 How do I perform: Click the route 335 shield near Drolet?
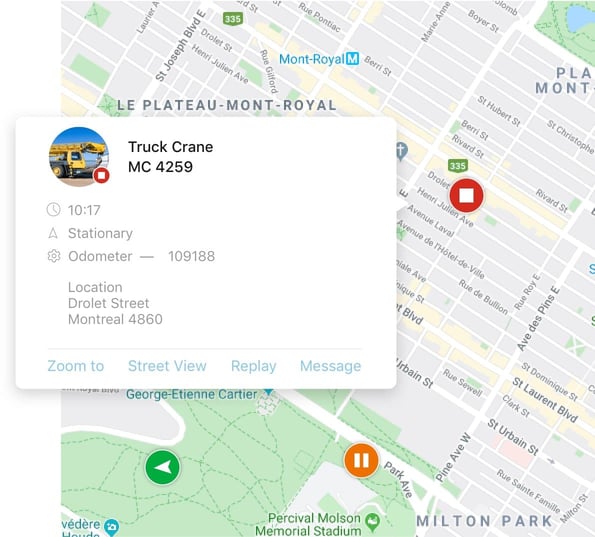point(458,165)
